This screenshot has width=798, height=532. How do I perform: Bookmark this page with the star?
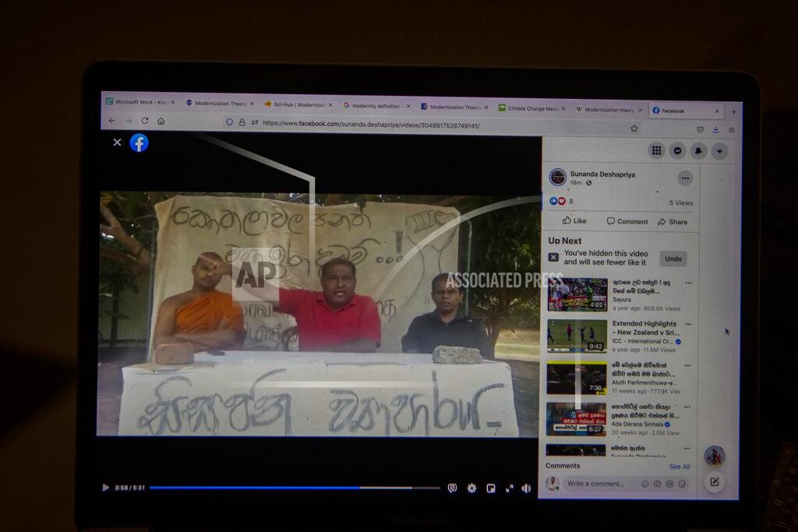coord(634,129)
